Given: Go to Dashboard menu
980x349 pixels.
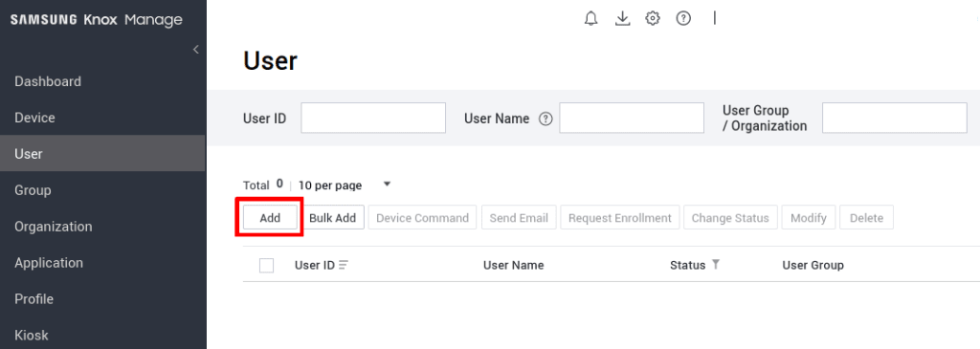Looking at the screenshot, I should (x=102, y=81).
